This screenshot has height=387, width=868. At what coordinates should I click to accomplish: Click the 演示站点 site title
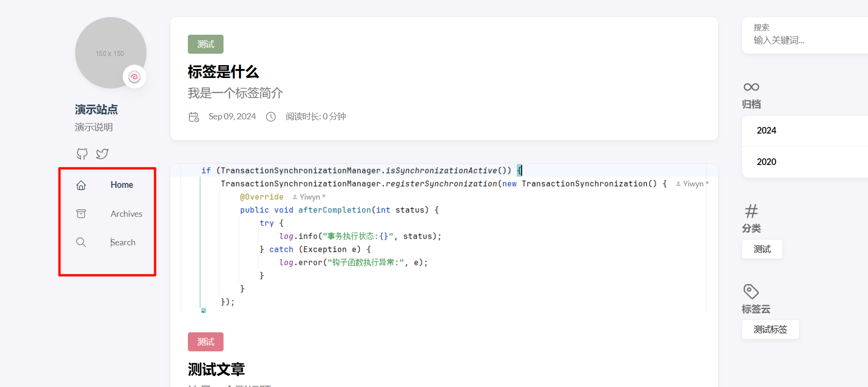(96, 110)
